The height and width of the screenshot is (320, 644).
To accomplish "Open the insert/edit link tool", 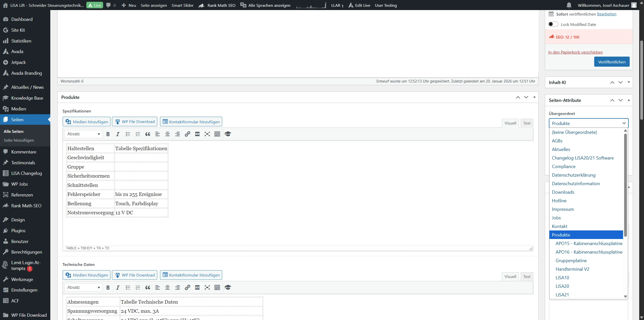I will 187,134.
